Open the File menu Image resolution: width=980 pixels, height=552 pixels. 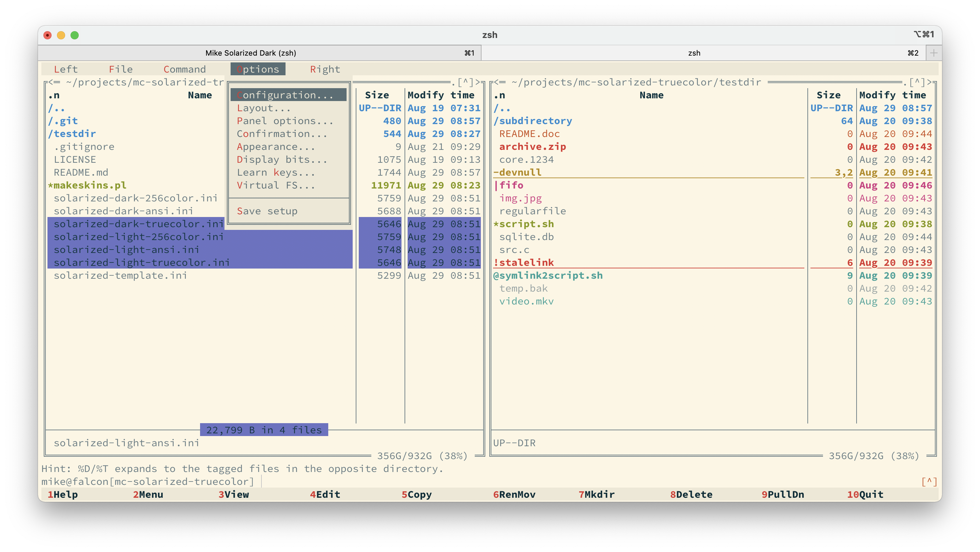(x=121, y=69)
